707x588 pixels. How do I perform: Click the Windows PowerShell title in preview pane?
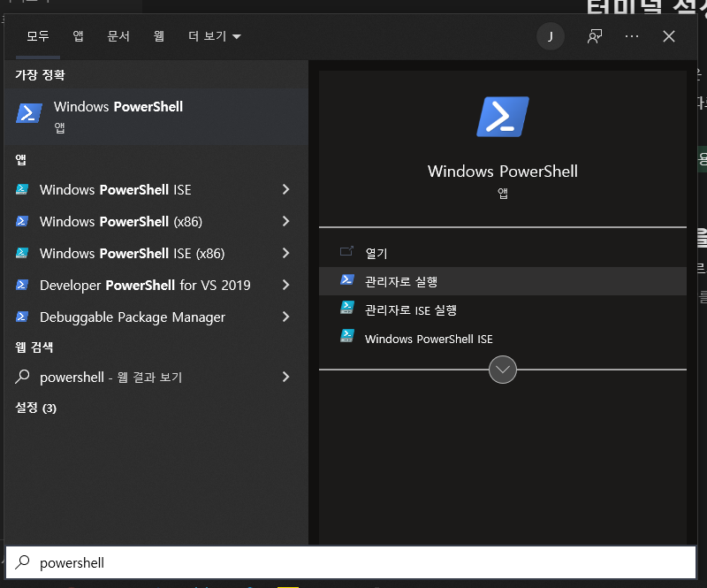point(502,172)
